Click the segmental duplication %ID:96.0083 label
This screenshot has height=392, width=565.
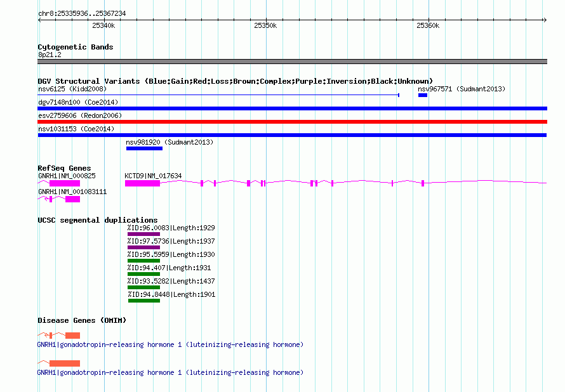click(171, 228)
